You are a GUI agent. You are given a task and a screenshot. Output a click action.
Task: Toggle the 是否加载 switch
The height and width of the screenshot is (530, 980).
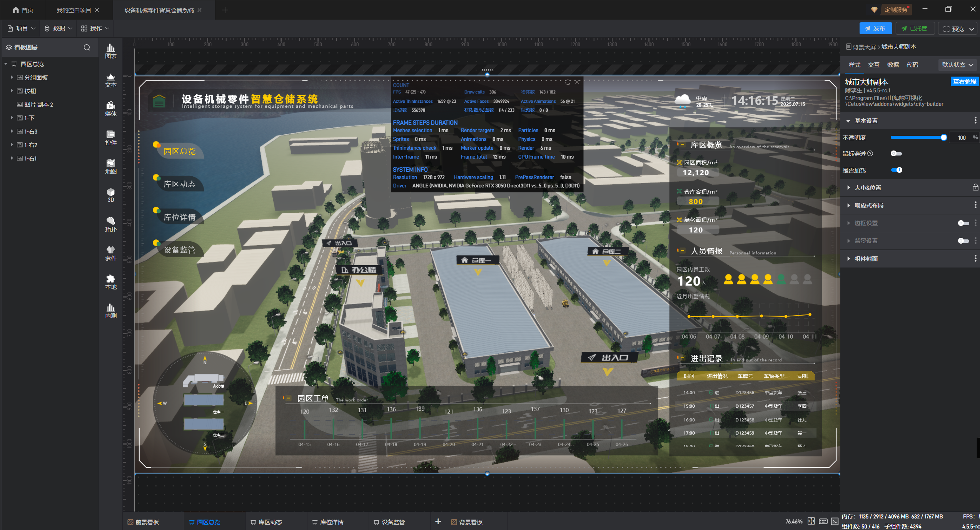pos(897,170)
